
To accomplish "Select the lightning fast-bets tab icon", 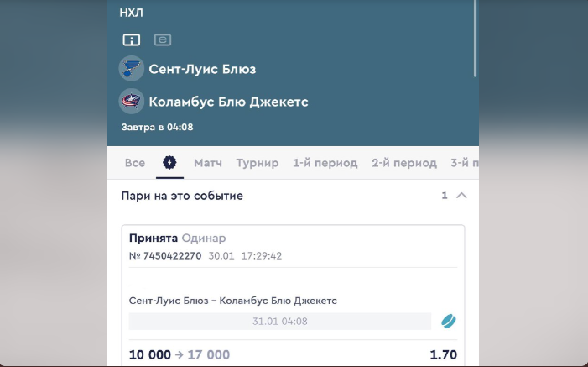I will (169, 163).
